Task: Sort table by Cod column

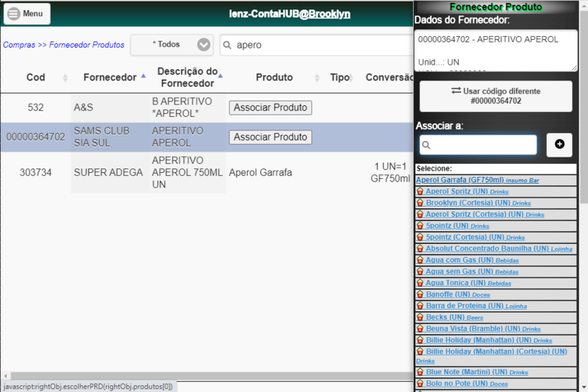Action: (x=35, y=77)
